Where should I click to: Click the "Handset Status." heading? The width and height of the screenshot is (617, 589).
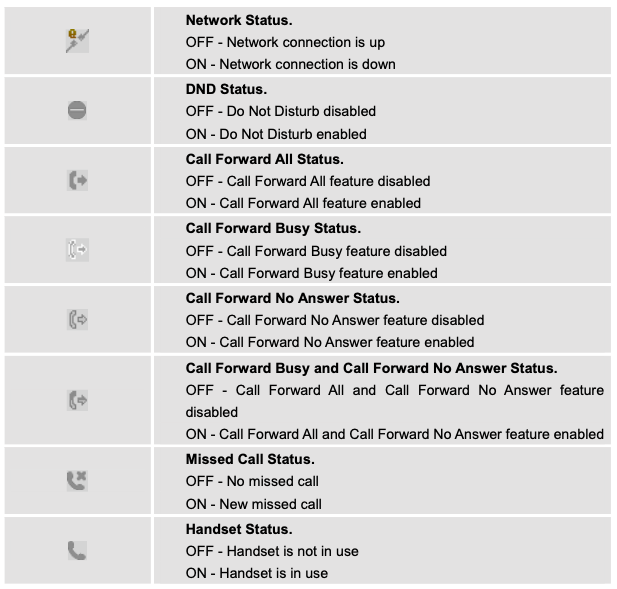tap(237, 529)
